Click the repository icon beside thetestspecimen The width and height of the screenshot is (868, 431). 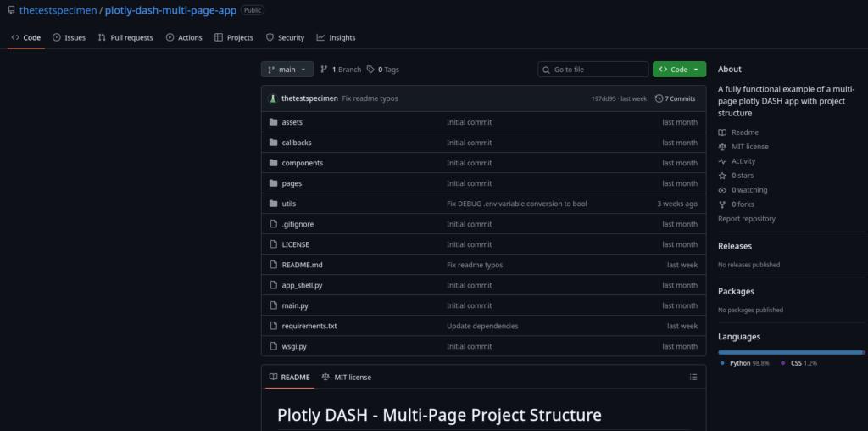(x=11, y=10)
